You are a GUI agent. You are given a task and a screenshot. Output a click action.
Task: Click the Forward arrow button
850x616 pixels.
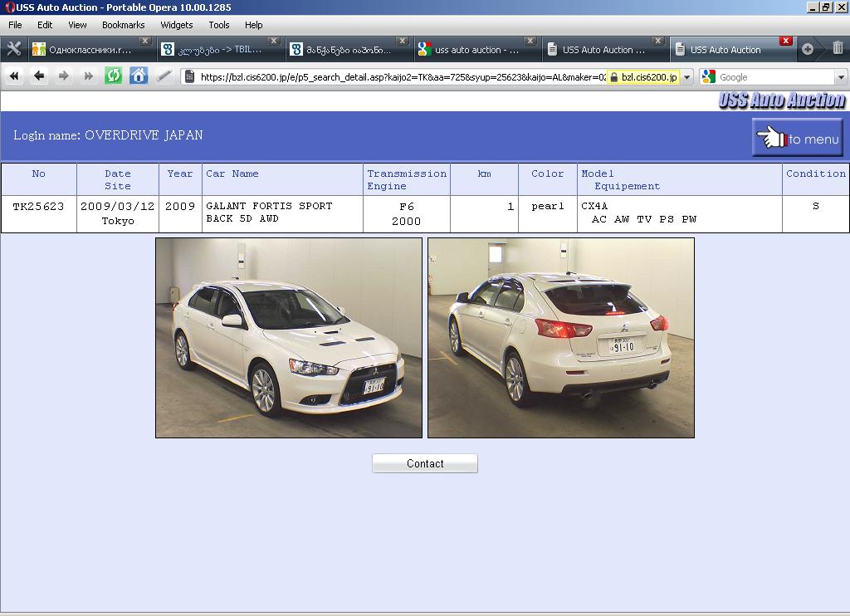coord(64,76)
